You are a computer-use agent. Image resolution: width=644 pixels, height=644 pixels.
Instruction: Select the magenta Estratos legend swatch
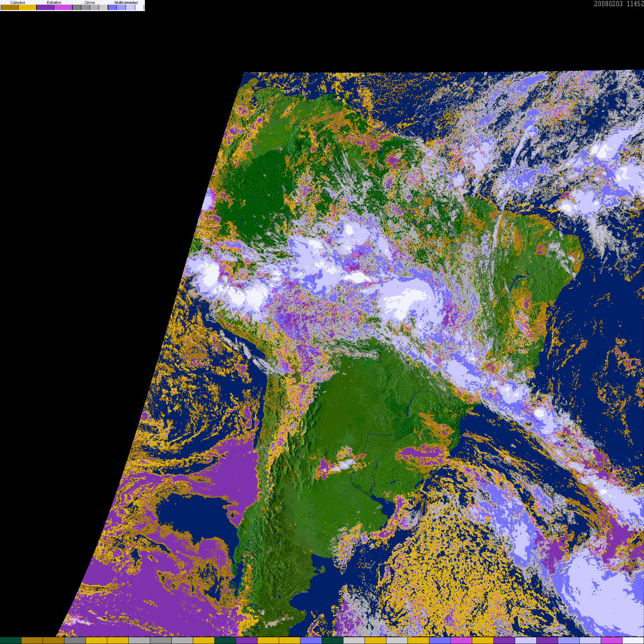point(63,7)
